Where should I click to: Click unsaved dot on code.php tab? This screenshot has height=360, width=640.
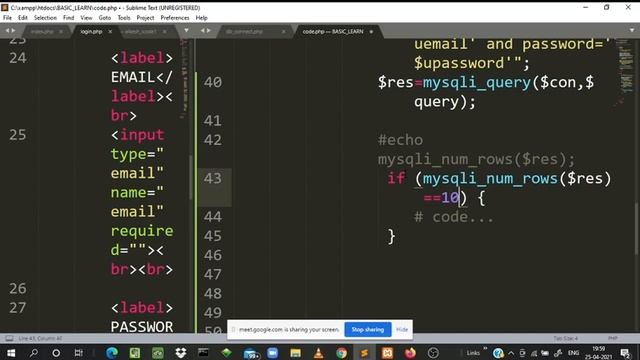coord(371,31)
